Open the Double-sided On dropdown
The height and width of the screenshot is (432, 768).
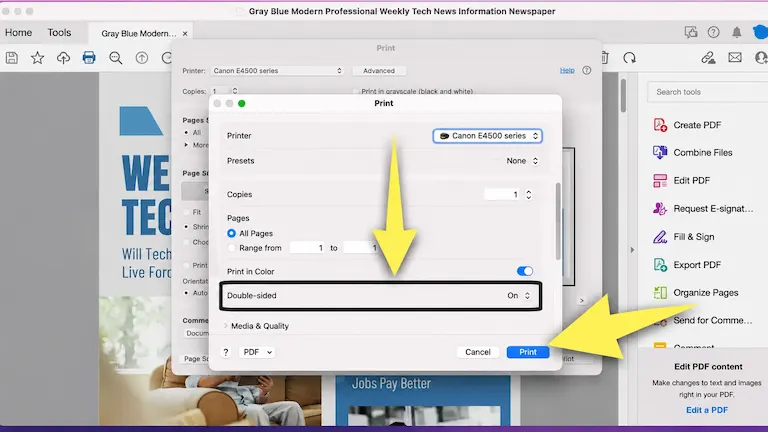[519, 295]
